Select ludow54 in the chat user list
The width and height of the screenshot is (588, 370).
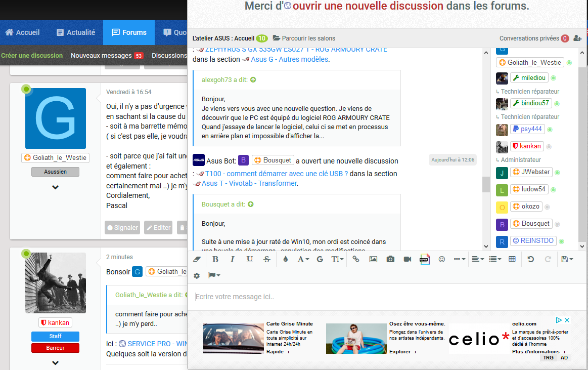529,189
